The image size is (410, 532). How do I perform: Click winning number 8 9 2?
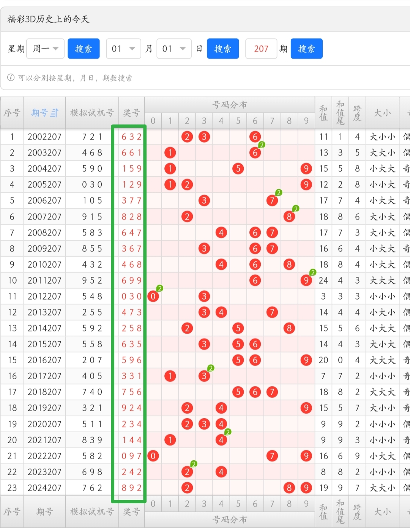pyautogui.click(x=131, y=488)
